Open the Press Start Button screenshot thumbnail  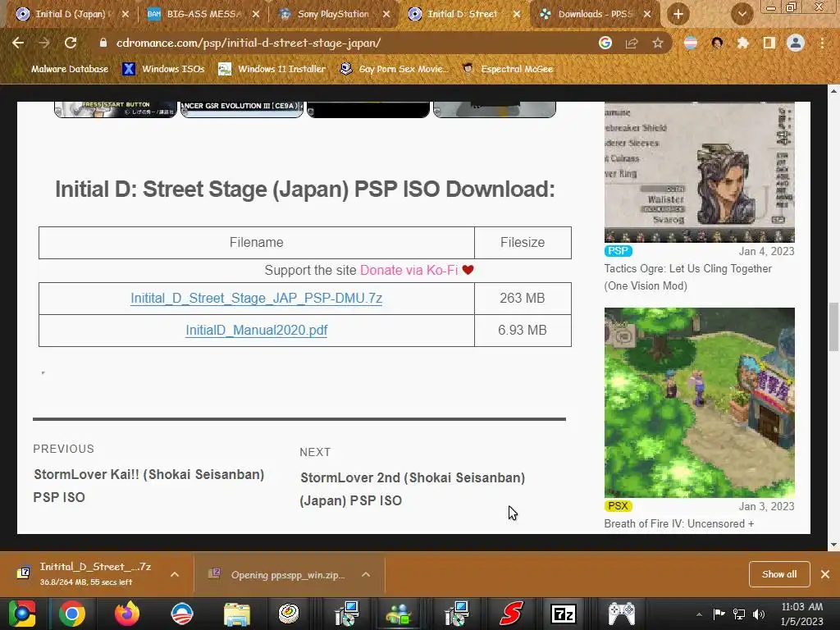(x=115, y=109)
